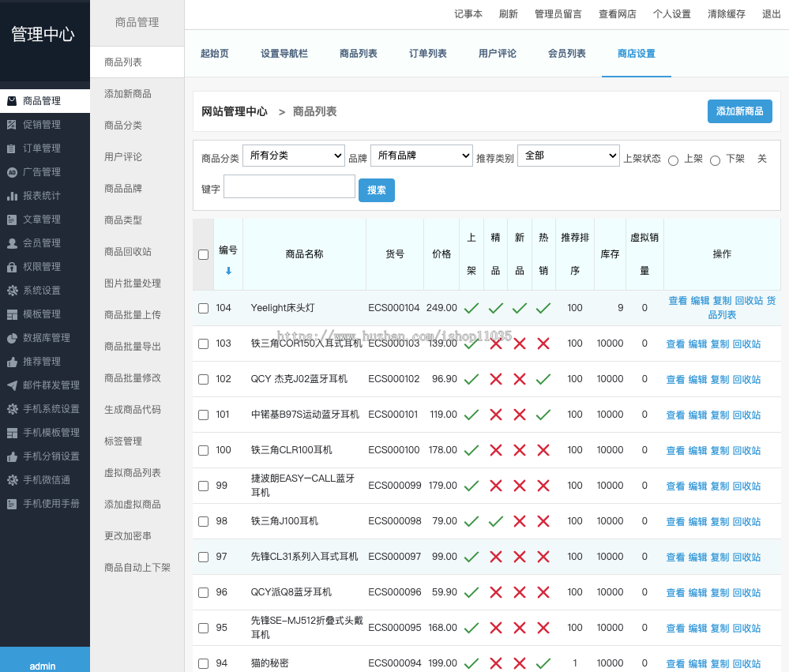This screenshot has height=672, width=789.
Task: Click the 促销管理 sidebar icon
Action: pos(12,125)
